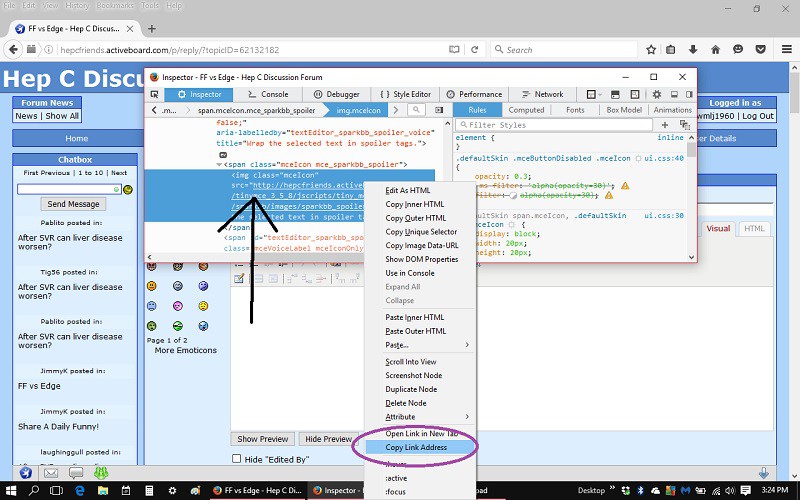Click the element picker icon in DevTools
Image resolution: width=800 pixels, height=500 pixels.
154,94
